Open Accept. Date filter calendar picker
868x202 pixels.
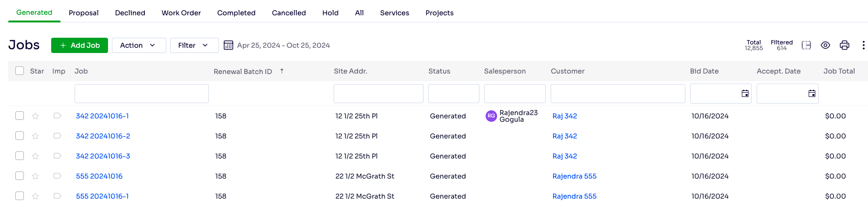pos(812,94)
